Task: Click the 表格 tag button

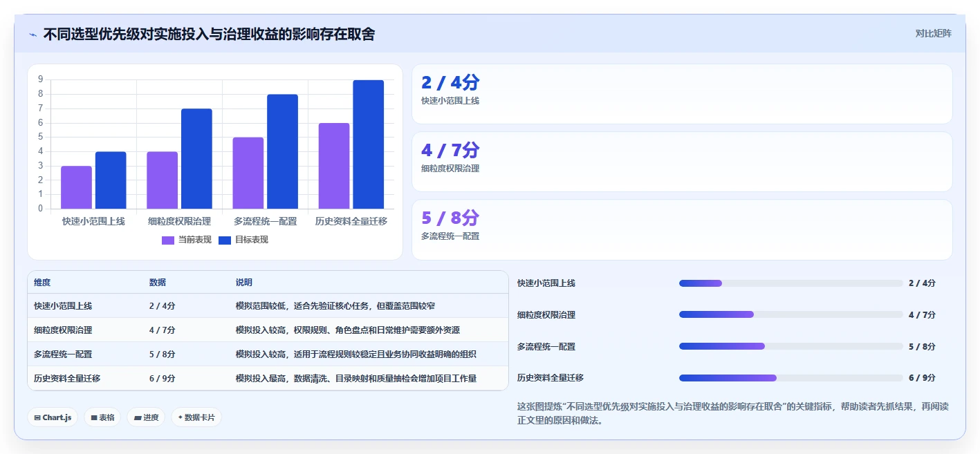Action: click(x=102, y=417)
